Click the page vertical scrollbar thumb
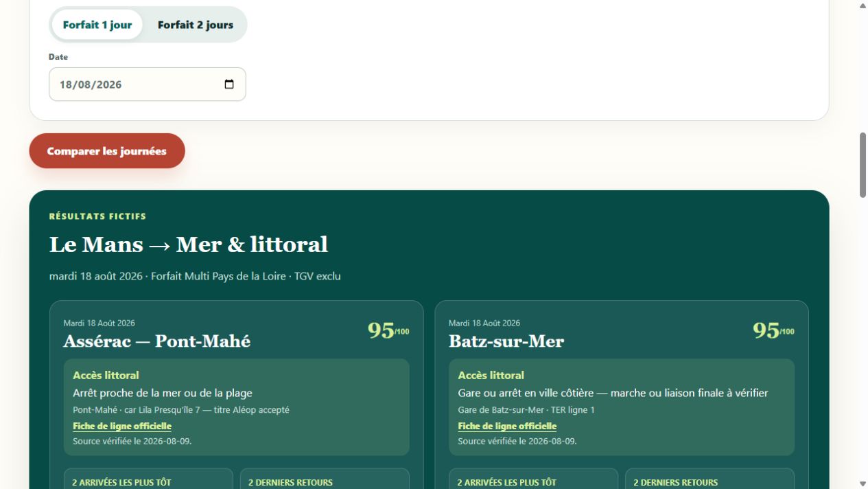The height and width of the screenshot is (489, 868). coord(863,165)
